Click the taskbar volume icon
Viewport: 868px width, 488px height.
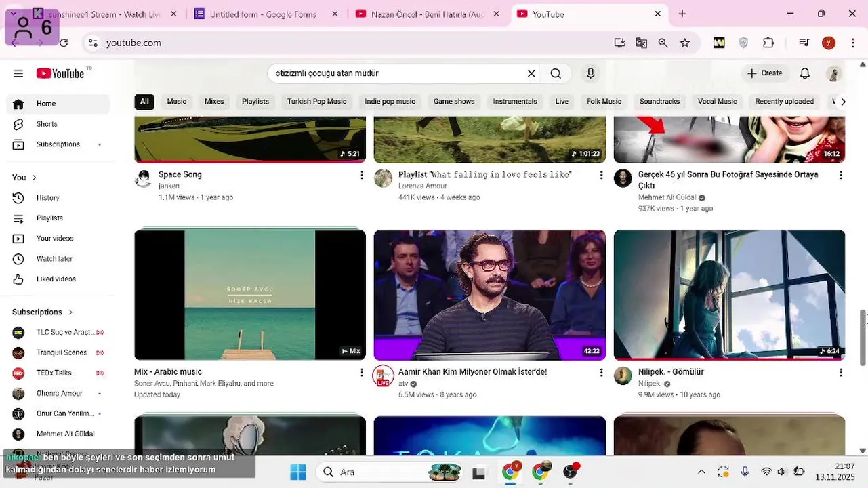(x=781, y=472)
